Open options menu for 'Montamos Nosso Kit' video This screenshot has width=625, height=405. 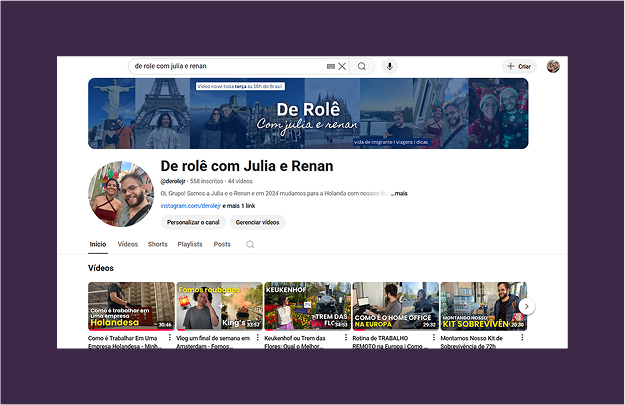tap(522, 338)
